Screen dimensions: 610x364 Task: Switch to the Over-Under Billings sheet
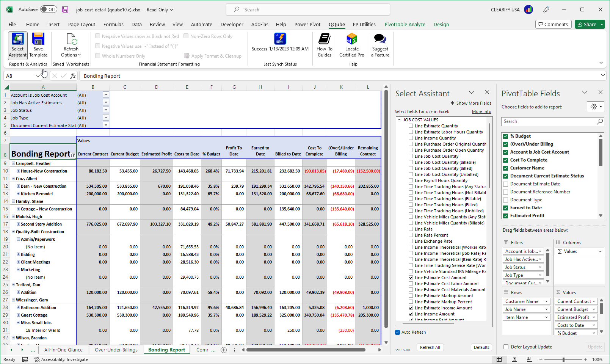point(116,350)
